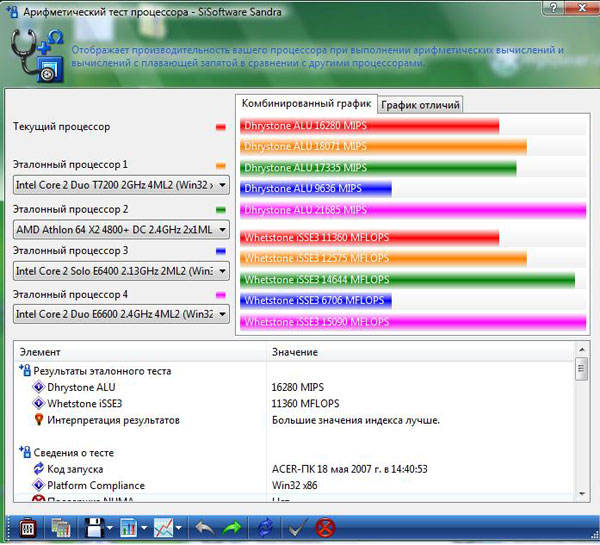This screenshot has width=600, height=545.
Task: Click the floppy disk save icon
Action: (94, 529)
